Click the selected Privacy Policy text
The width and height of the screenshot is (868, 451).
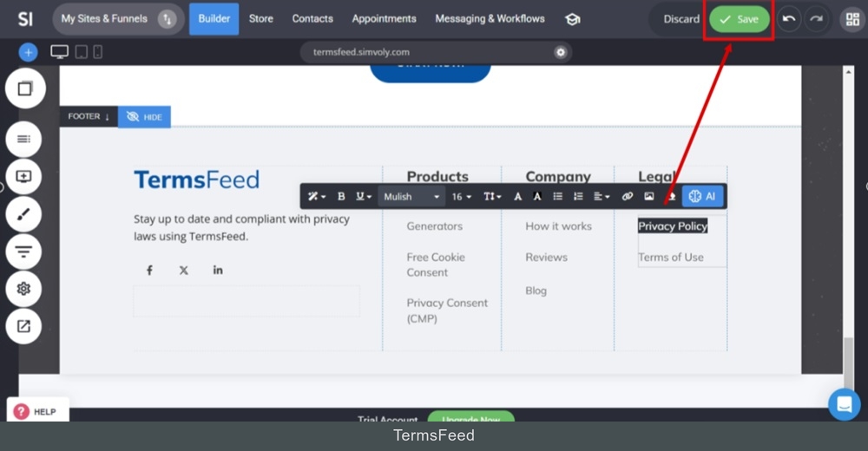coord(673,225)
